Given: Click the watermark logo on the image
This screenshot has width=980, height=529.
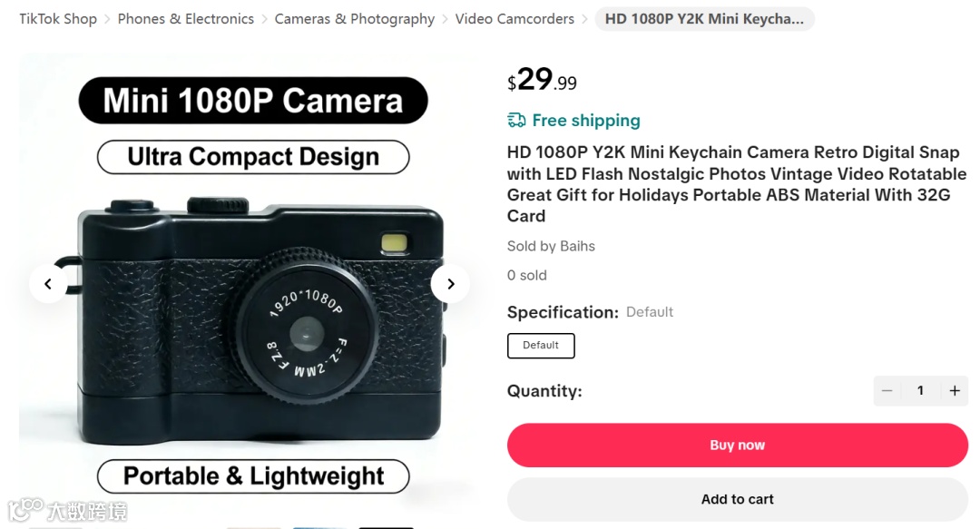Looking at the screenshot, I should click(67, 510).
